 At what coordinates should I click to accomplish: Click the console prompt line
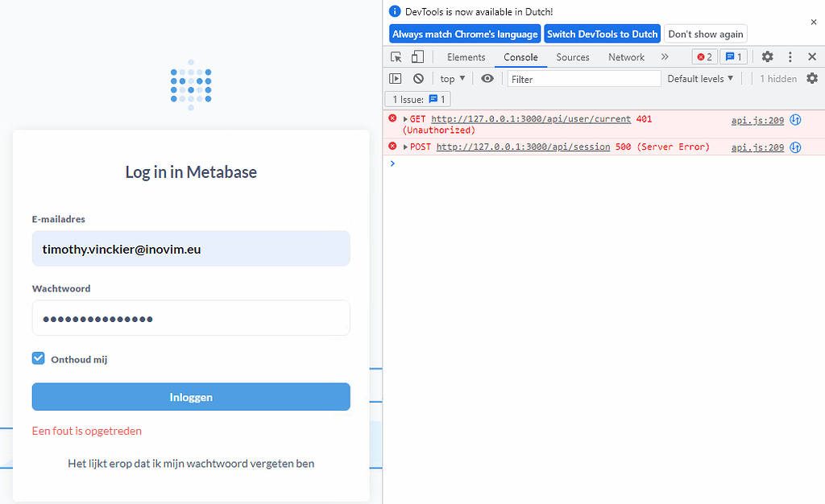pos(604,163)
